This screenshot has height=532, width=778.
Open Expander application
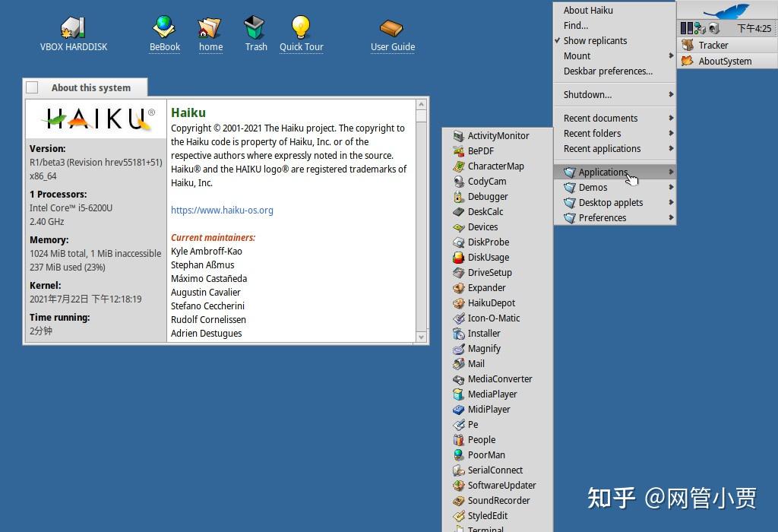(x=498, y=288)
